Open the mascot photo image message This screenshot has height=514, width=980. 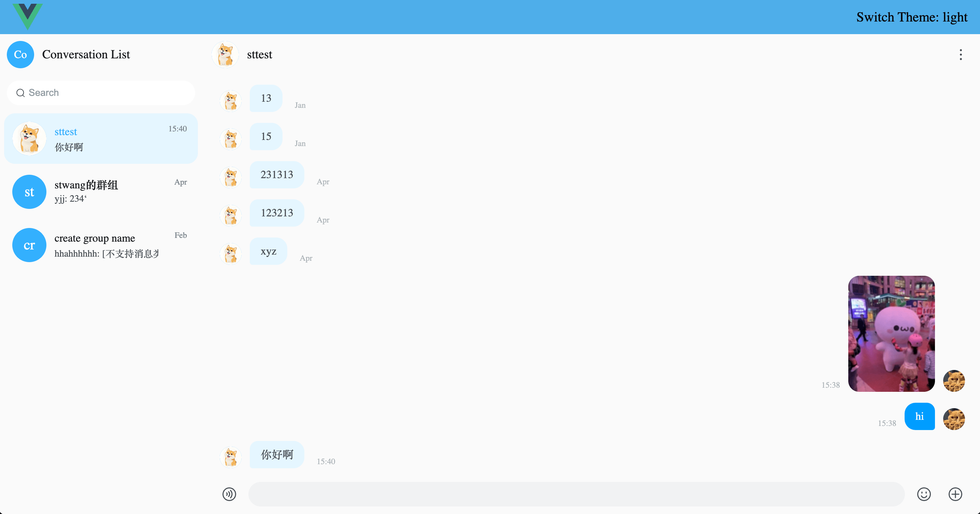[891, 334]
